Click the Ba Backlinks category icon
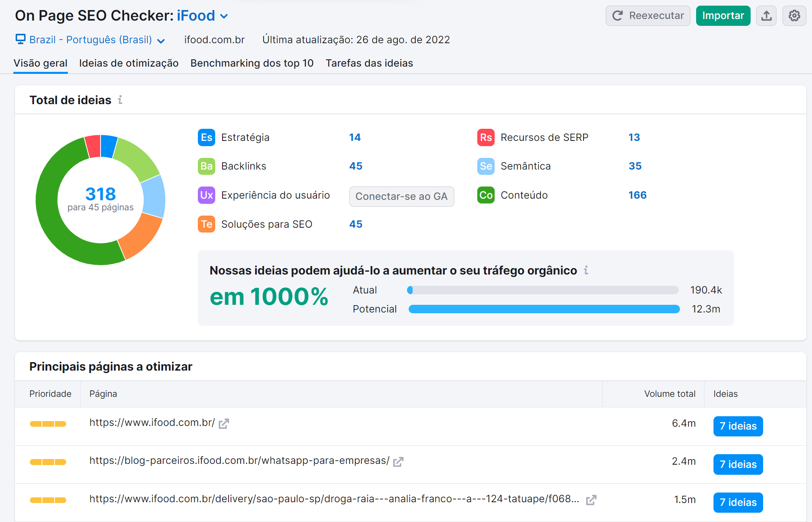812x522 pixels. 206,166
